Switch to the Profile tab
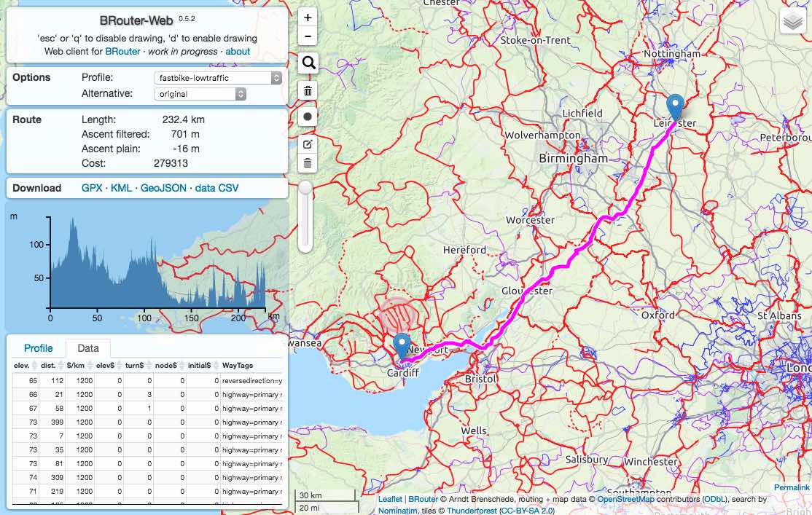 (39, 348)
